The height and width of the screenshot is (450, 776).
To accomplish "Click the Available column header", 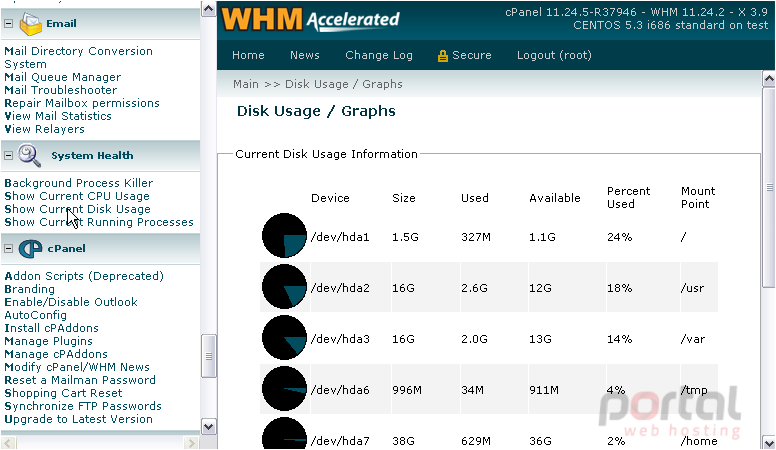I will [x=554, y=198].
